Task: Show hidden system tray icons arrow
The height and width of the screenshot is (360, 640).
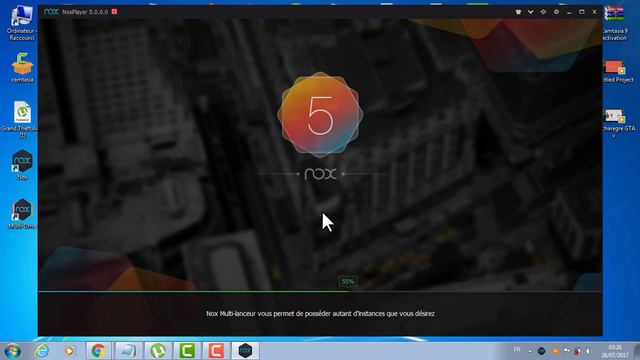Action: pos(530,351)
